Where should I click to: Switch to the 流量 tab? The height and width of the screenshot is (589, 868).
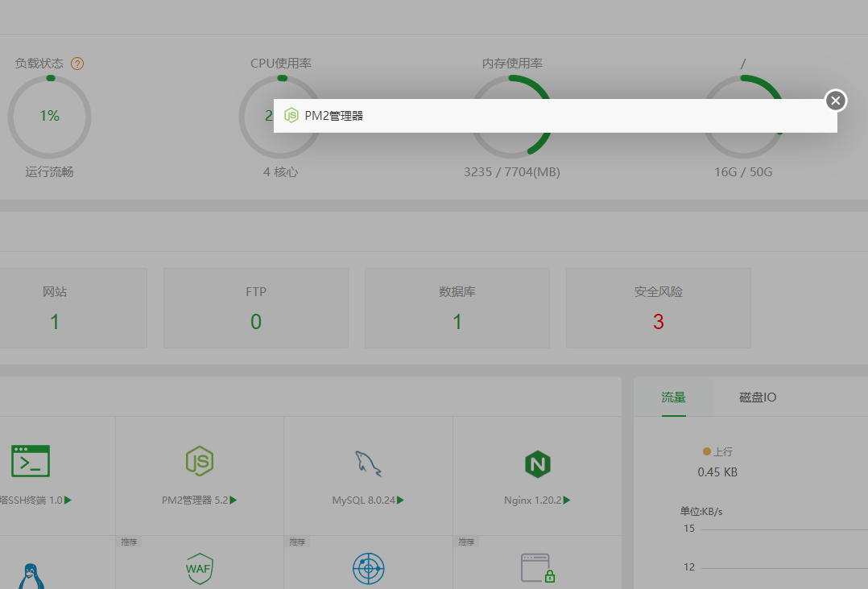674,397
